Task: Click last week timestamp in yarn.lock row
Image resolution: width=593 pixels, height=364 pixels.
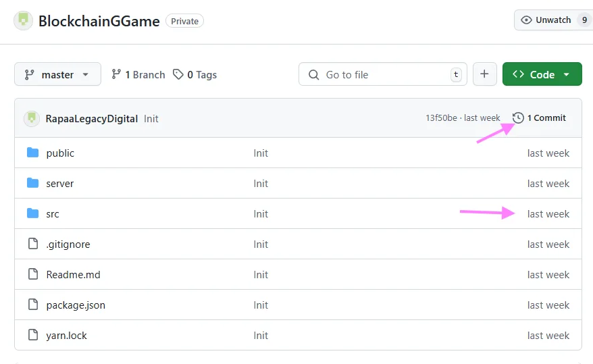Action: [x=548, y=335]
